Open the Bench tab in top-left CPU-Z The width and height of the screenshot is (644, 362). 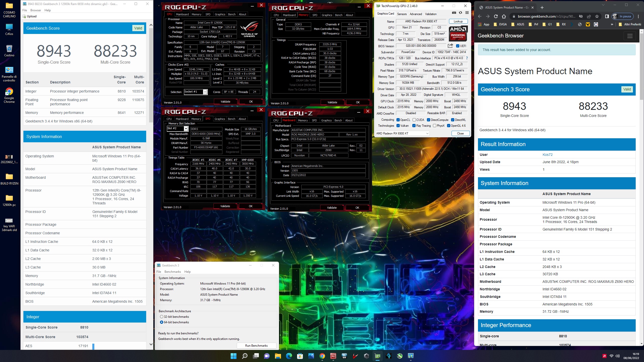(x=232, y=14)
